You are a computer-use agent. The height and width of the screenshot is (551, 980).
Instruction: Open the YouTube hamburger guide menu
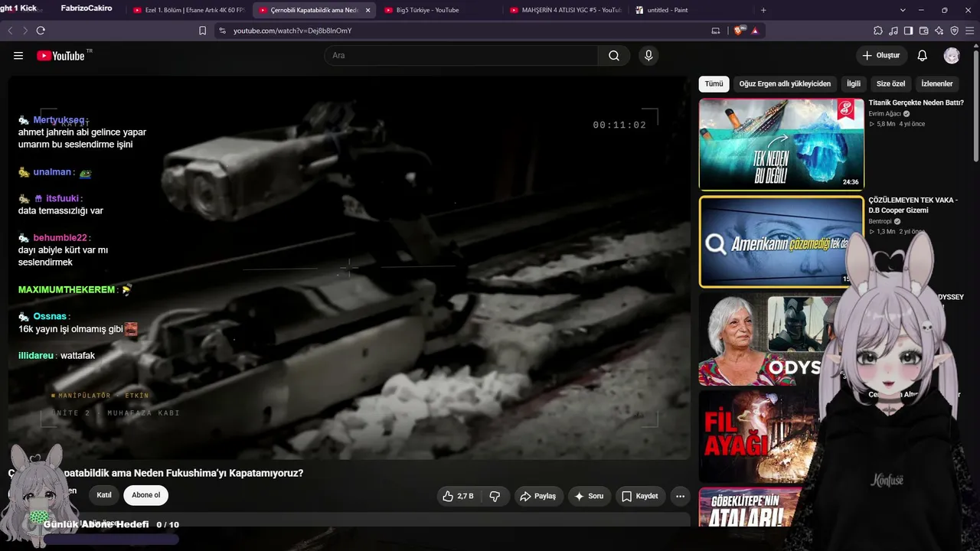click(x=18, y=56)
